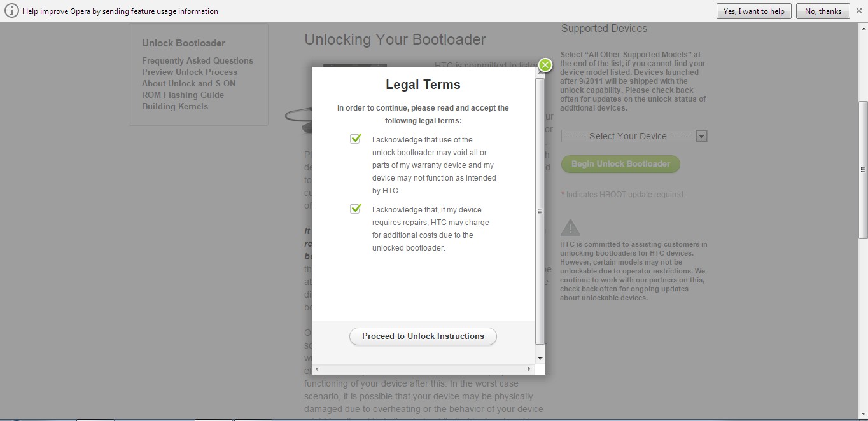This screenshot has height=421, width=868.
Task: Click the browser page vertical scrollbar thumb
Action: [x=863, y=170]
